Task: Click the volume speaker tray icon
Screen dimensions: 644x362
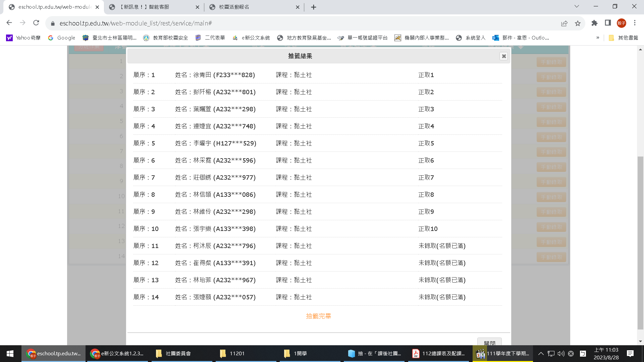Action: pos(561,354)
